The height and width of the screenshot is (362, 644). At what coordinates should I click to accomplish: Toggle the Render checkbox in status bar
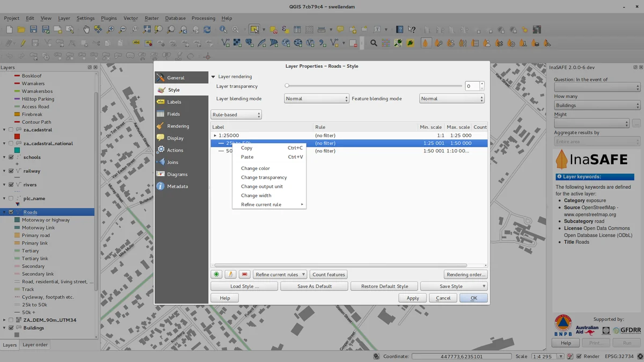579,356
